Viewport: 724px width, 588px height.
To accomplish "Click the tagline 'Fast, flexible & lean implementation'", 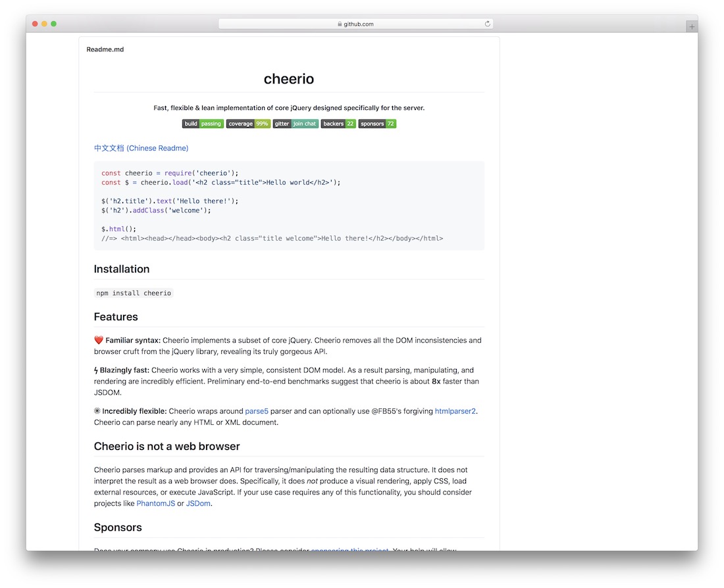I will pyautogui.click(x=288, y=108).
